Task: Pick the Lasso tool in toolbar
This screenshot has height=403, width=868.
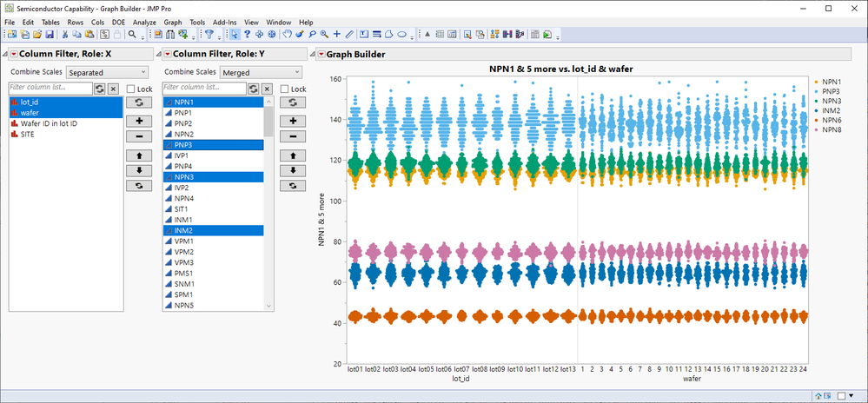Action: pyautogui.click(x=311, y=35)
